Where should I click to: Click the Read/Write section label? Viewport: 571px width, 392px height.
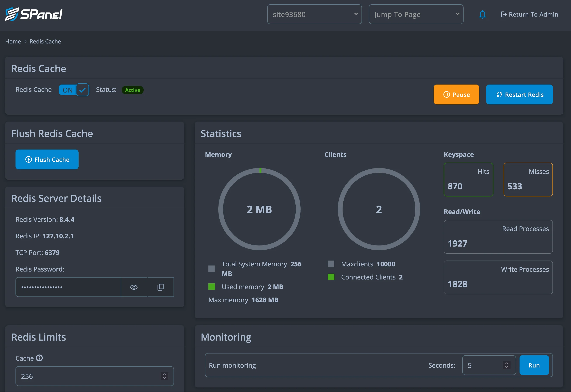[462, 212]
